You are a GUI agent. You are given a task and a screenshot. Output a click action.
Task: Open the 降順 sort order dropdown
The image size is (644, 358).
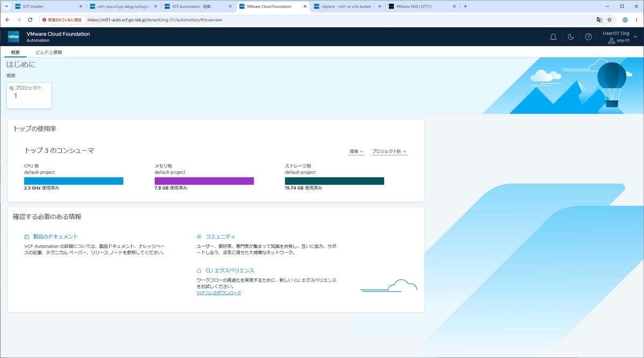[357, 151]
